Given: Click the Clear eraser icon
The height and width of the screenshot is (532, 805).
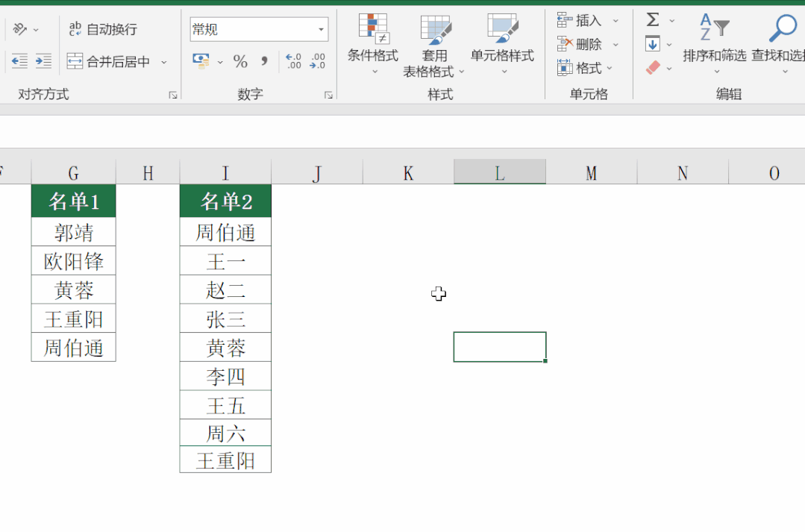Looking at the screenshot, I should click(653, 67).
